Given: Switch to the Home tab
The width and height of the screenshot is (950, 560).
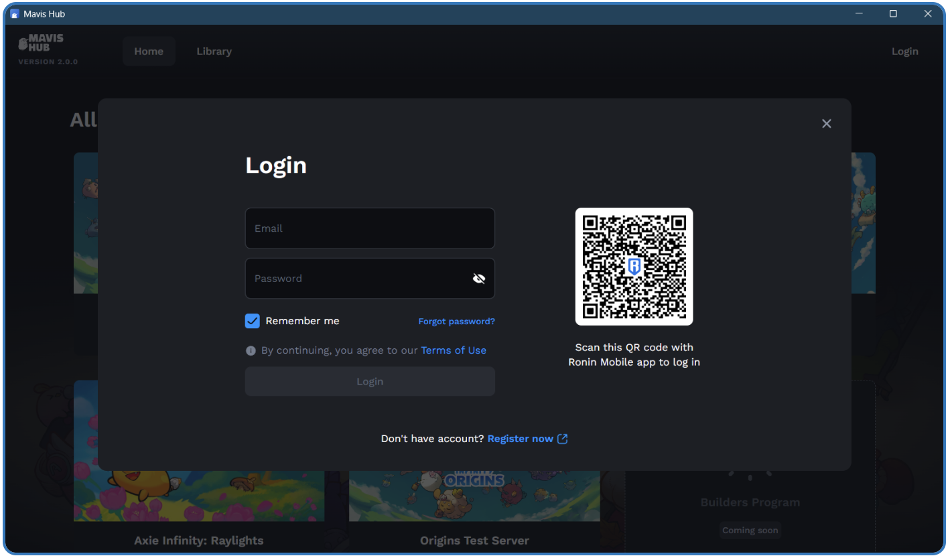Looking at the screenshot, I should (149, 52).
